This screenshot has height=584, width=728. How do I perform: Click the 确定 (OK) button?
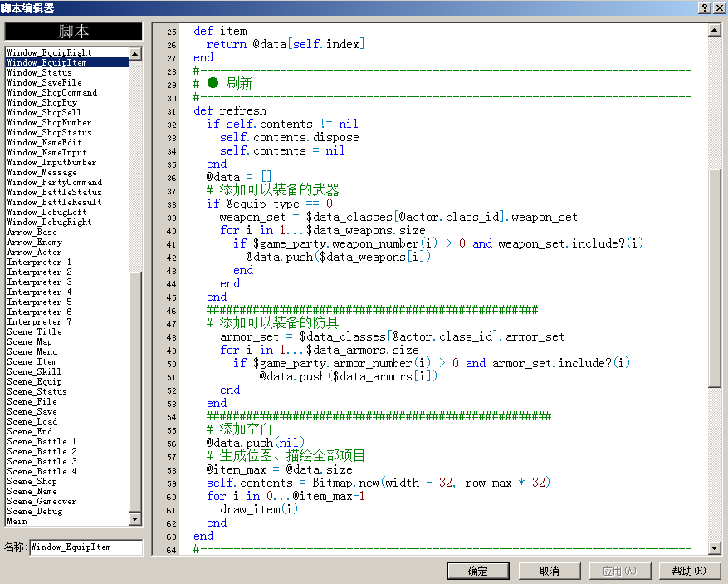pos(478,571)
